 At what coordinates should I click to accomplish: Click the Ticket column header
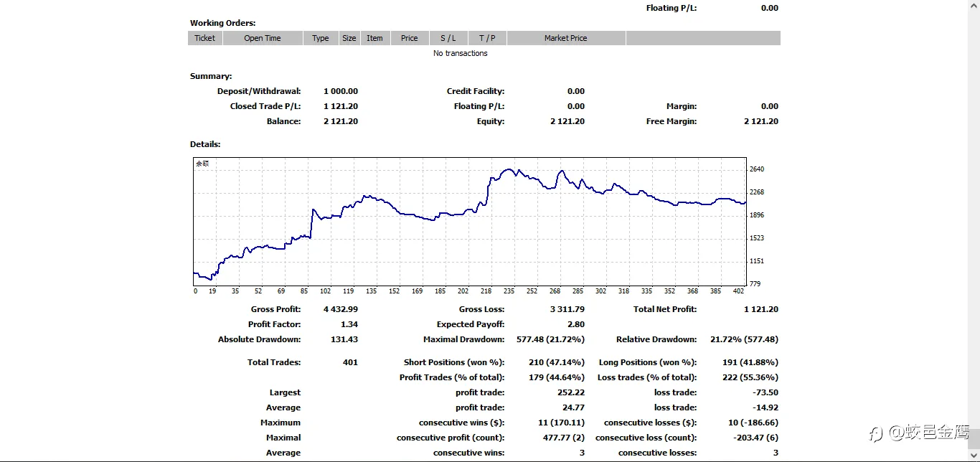[x=205, y=38]
